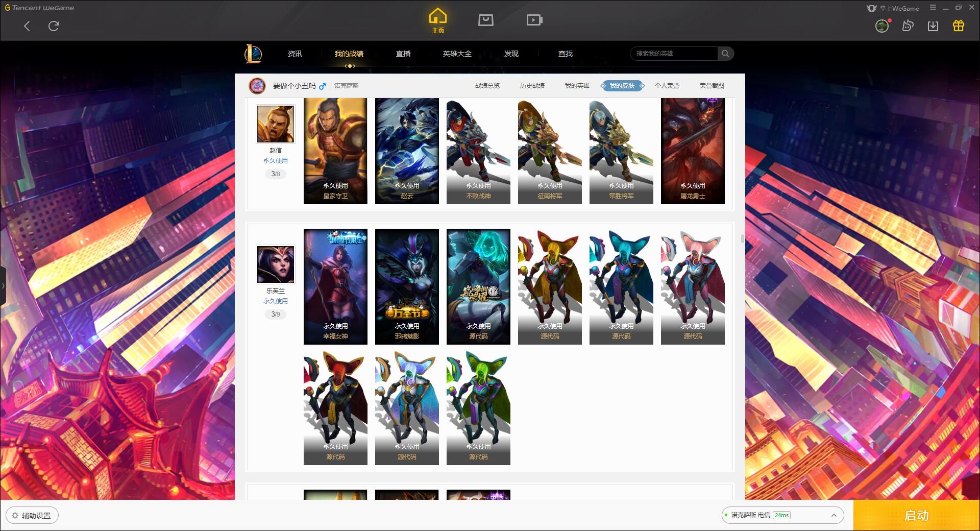Image resolution: width=980 pixels, height=531 pixels.
Task: Open the store bag icon in top bar
Action: click(485, 20)
